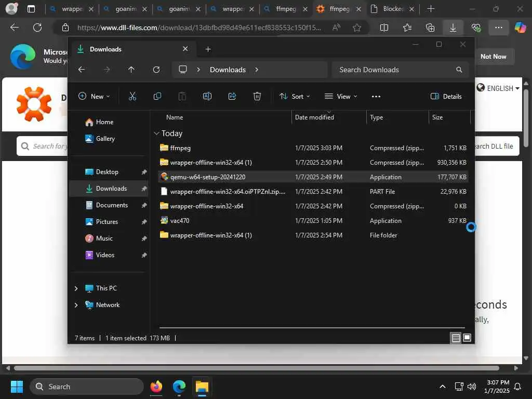Open Edge Browser essentials heart icon
532x399 pixels.
point(476,28)
